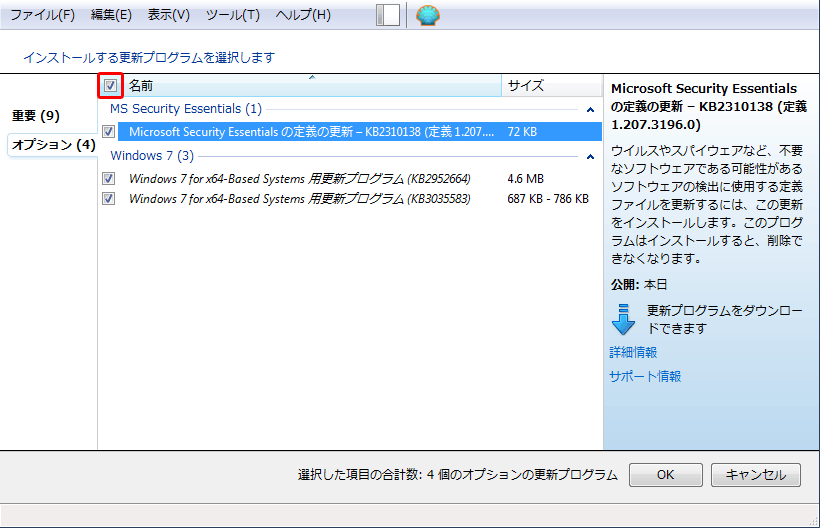Viewport: 820px width, 528px height.
Task: Sort by the 名前 column header
Action: coord(313,86)
